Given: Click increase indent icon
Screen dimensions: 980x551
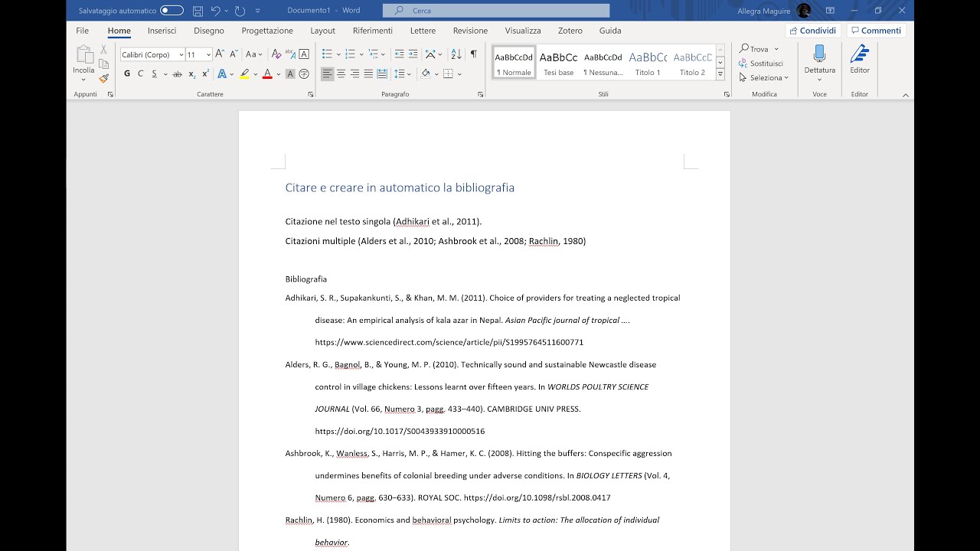Looking at the screenshot, I should pyautogui.click(x=413, y=54).
